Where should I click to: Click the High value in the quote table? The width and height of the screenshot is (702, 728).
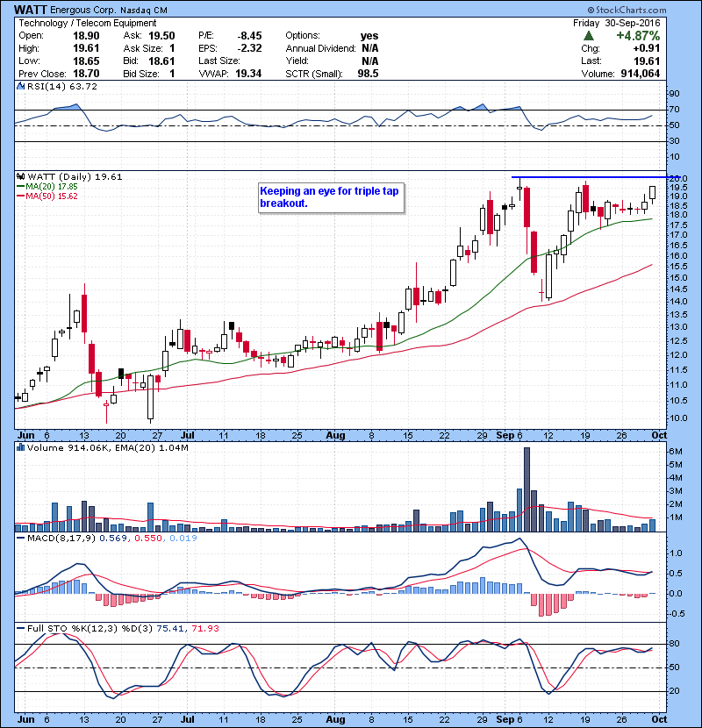[86, 48]
